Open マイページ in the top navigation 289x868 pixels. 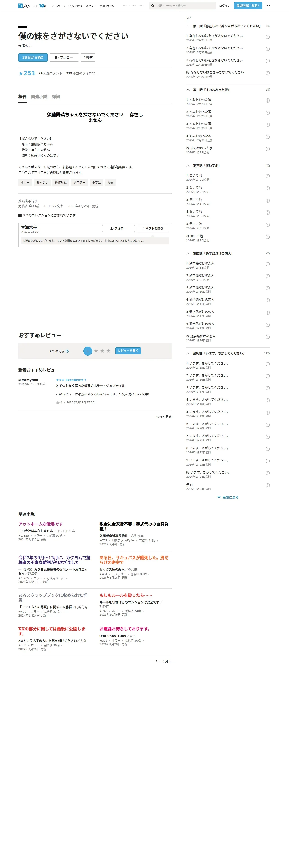pyautogui.click(x=59, y=6)
